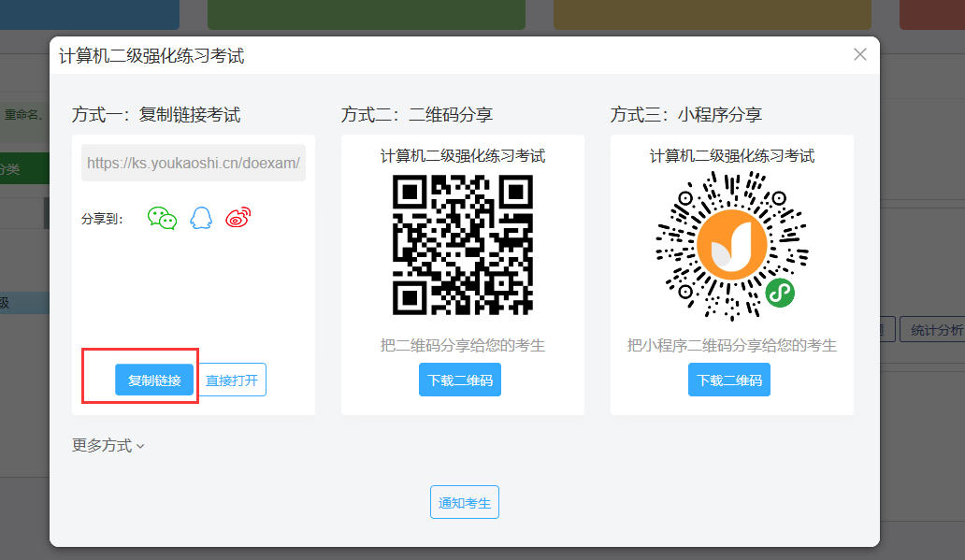Click the 分享到 label
965x560 pixels.
tap(102, 219)
